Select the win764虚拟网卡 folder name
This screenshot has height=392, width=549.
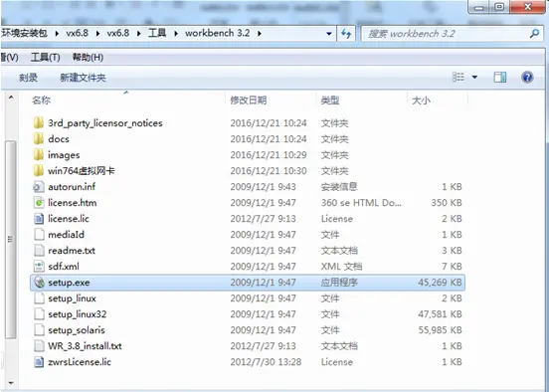tap(82, 171)
